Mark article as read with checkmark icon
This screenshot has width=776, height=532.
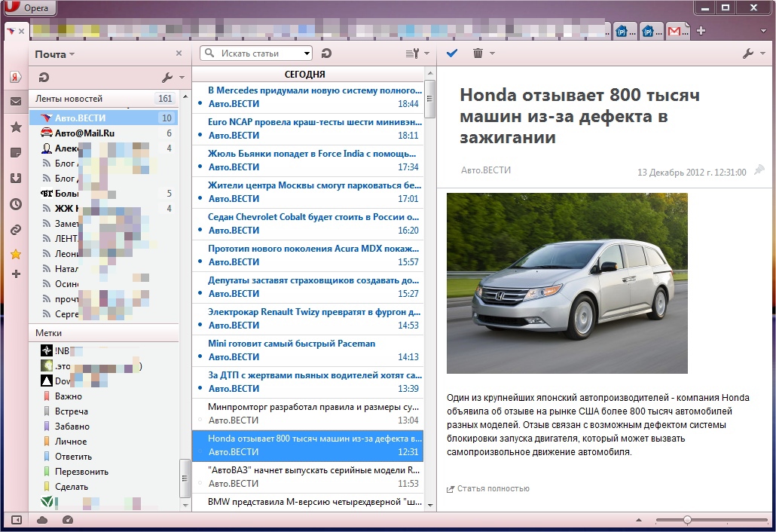pyautogui.click(x=452, y=54)
